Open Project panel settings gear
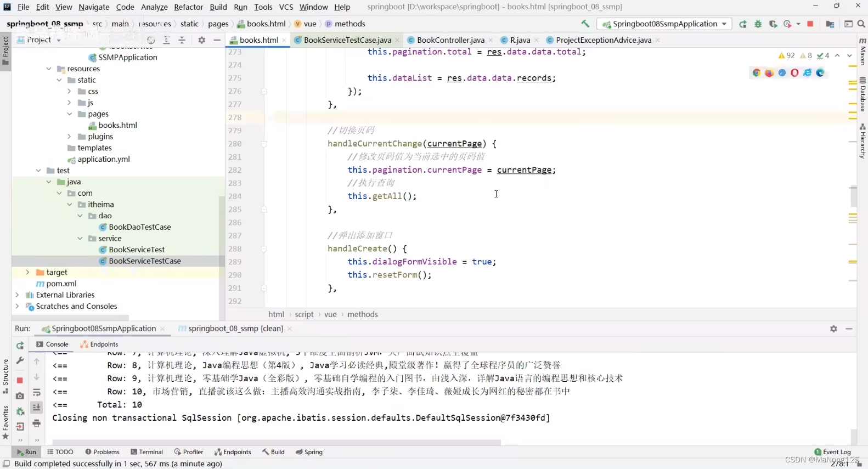 tap(202, 40)
